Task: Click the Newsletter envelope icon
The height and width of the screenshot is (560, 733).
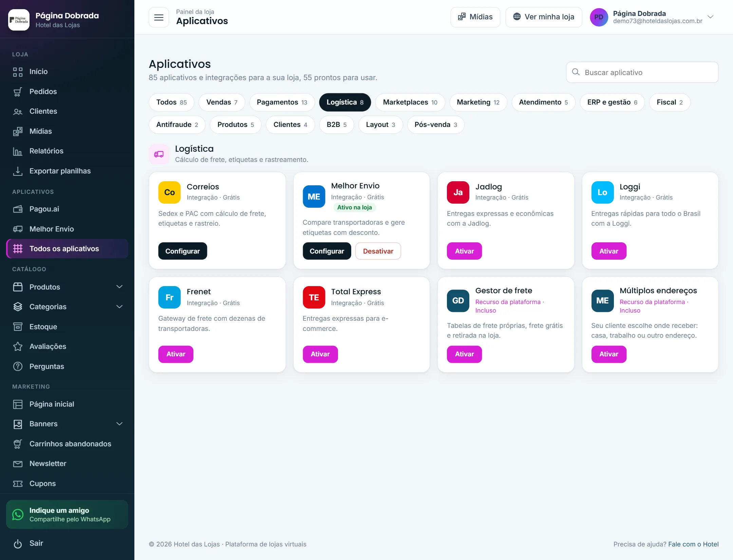Action: click(18, 464)
